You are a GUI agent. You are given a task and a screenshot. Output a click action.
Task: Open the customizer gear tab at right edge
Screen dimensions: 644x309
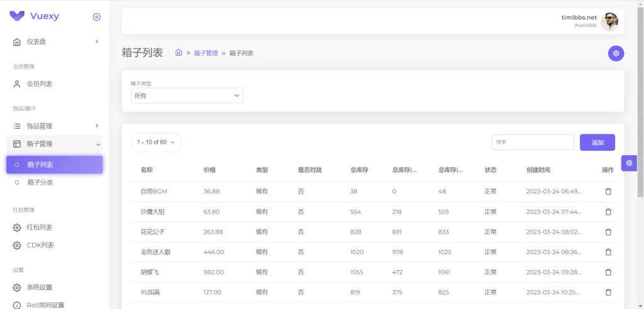tap(629, 163)
